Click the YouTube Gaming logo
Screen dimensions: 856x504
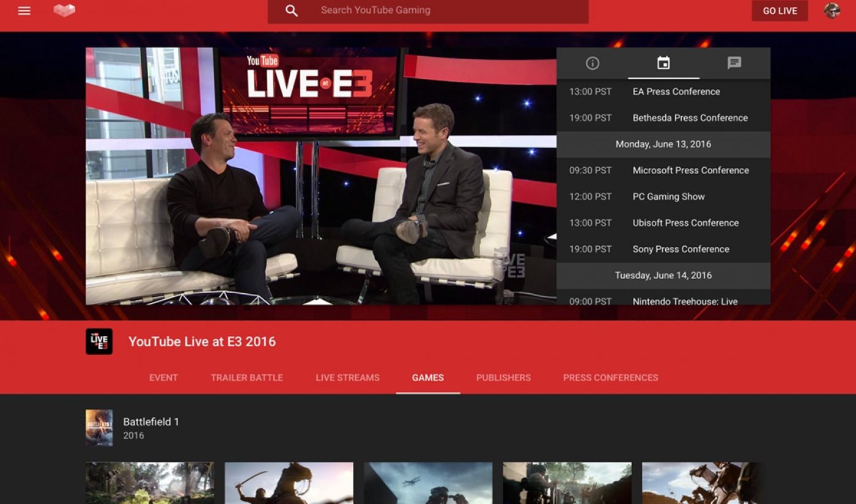(63, 10)
